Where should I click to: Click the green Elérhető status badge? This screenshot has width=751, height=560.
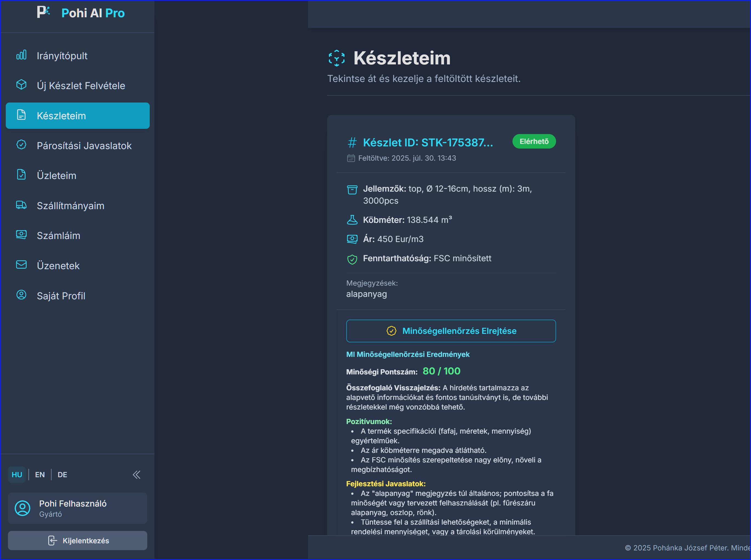click(534, 141)
